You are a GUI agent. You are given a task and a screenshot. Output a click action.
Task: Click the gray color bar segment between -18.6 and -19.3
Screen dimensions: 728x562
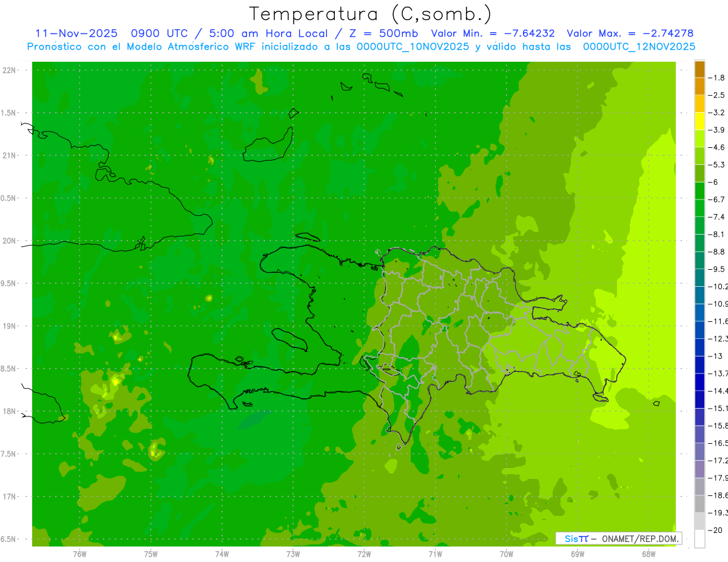[699, 504]
